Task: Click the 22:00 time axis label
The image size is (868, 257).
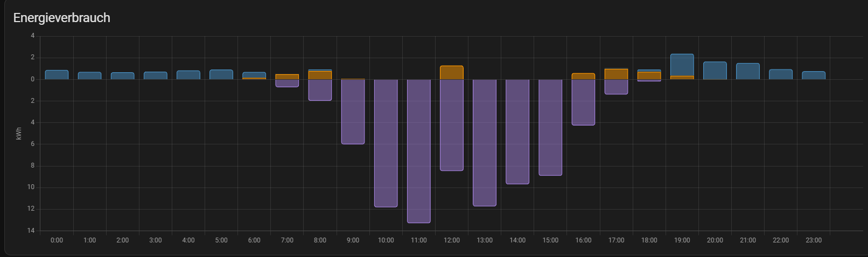Action: pyautogui.click(x=781, y=240)
